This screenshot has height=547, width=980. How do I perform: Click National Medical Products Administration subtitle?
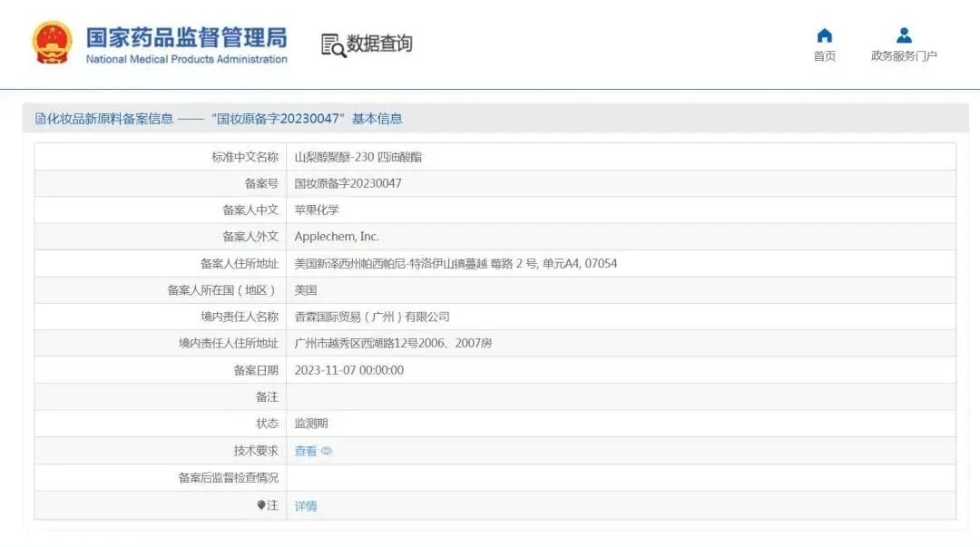186,59
